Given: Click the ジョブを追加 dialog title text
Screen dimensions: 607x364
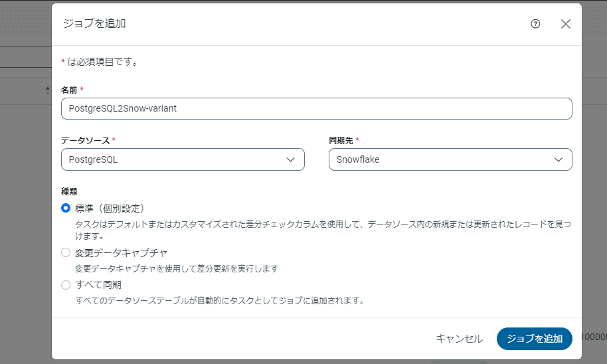Looking at the screenshot, I should (x=94, y=24).
